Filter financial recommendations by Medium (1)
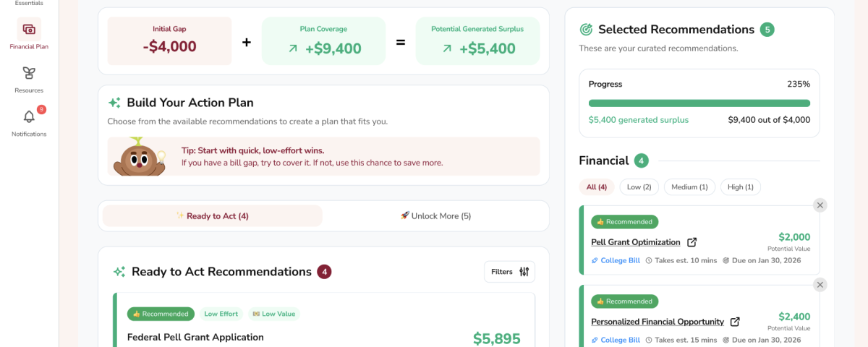 point(689,187)
